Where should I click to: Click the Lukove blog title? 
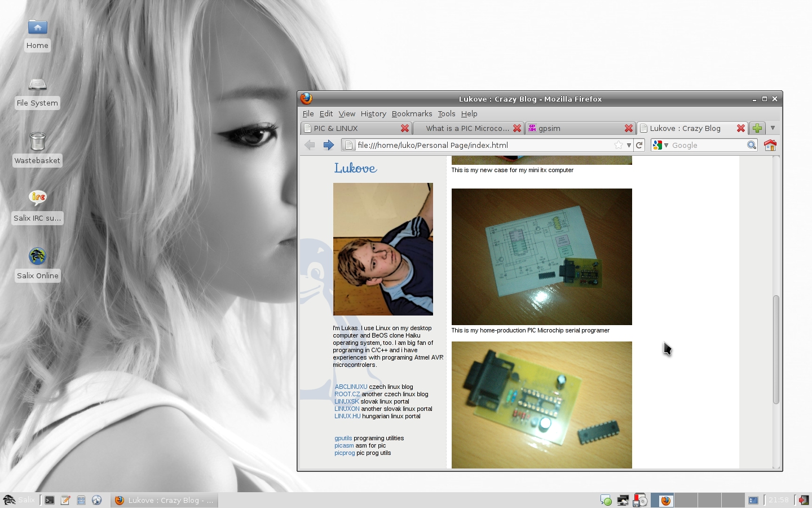(355, 168)
